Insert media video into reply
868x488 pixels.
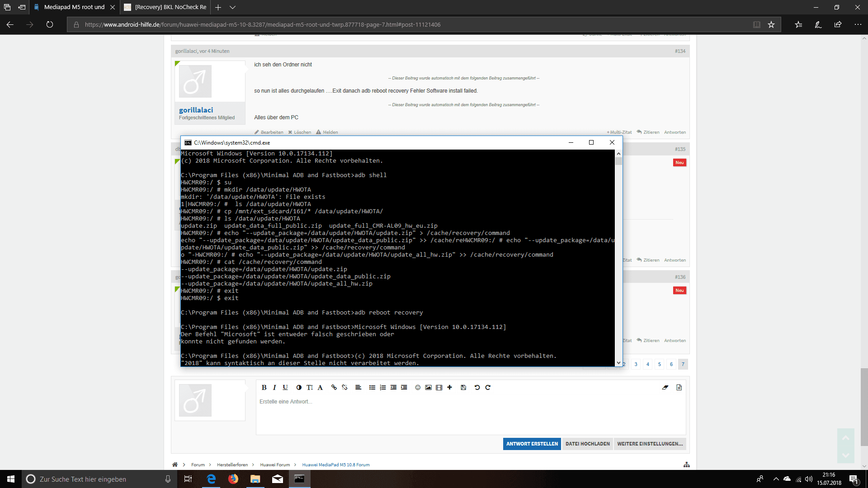click(x=439, y=387)
